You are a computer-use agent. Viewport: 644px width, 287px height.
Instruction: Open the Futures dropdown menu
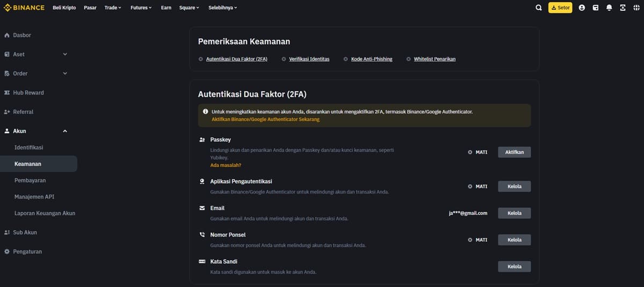point(141,8)
